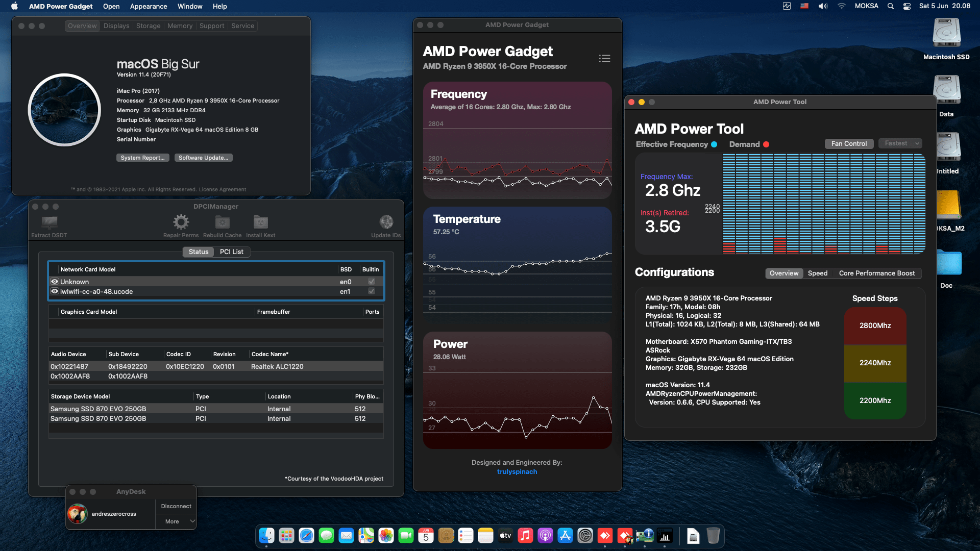Click the AMD Power Gadget dock icon
The height and width of the screenshot is (551, 980).
665,536
